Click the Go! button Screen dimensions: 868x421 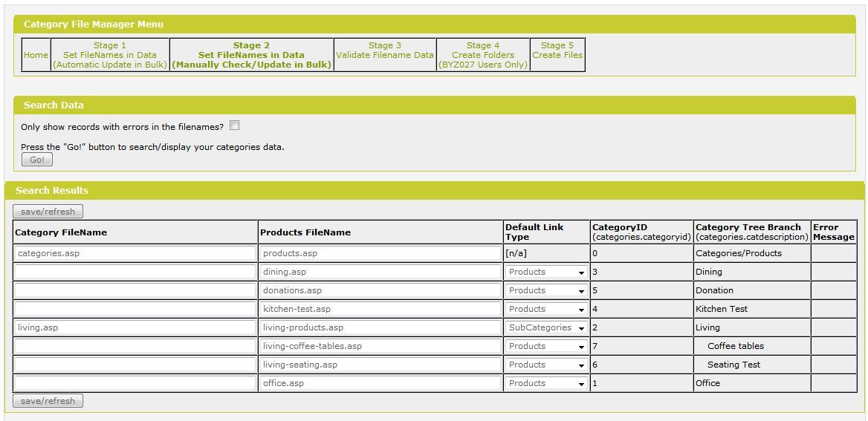pyautogui.click(x=37, y=160)
